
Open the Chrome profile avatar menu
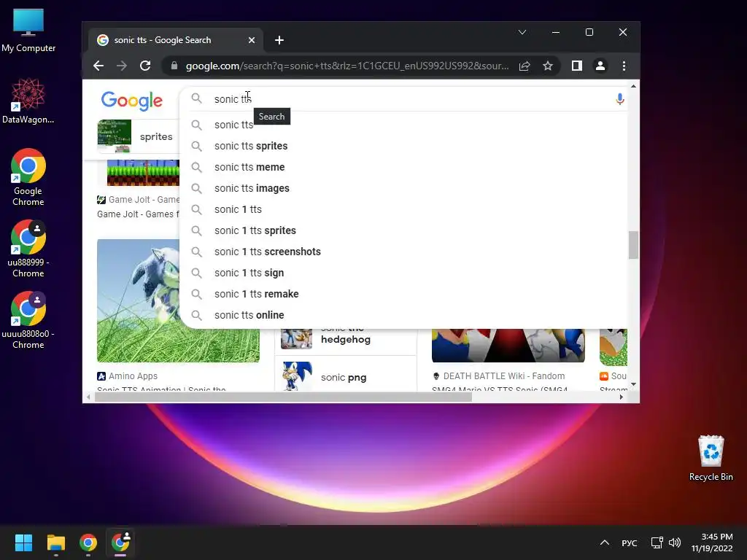point(600,66)
